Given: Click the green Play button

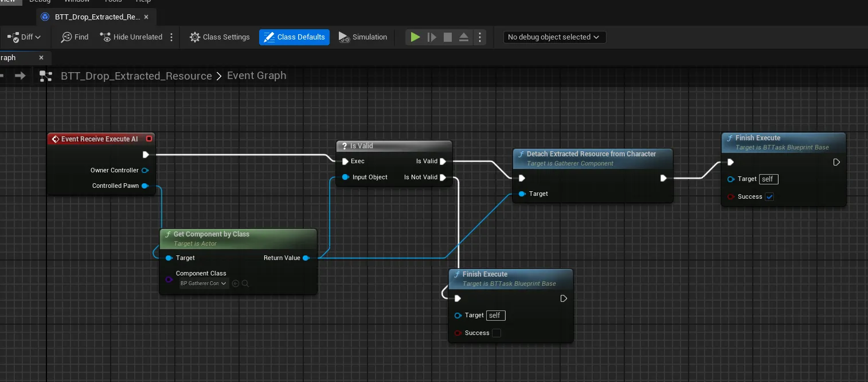Looking at the screenshot, I should click(415, 37).
